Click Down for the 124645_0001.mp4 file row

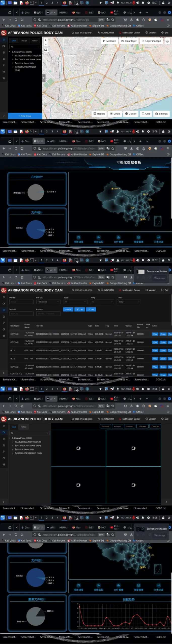point(163,342)
